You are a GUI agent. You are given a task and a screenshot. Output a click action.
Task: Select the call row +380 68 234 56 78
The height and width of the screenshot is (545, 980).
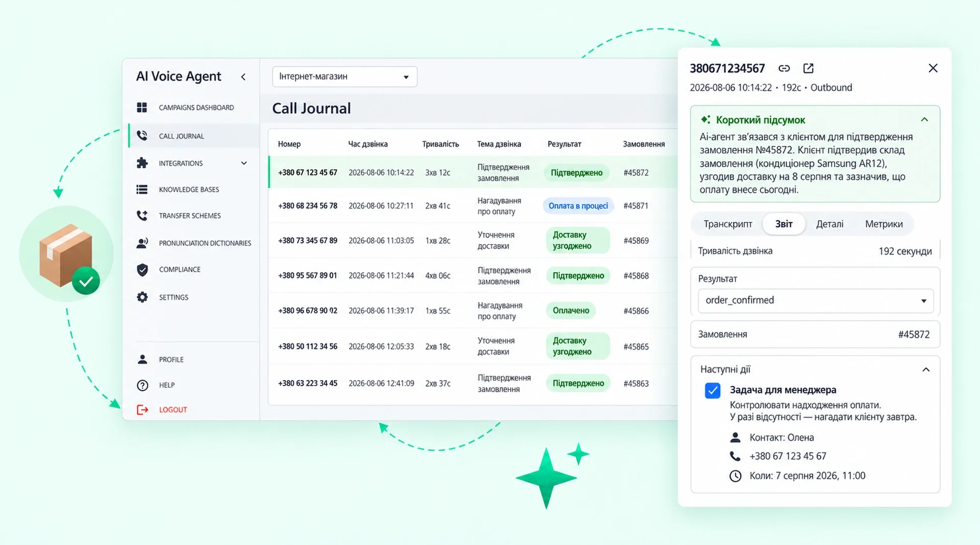[x=473, y=206]
